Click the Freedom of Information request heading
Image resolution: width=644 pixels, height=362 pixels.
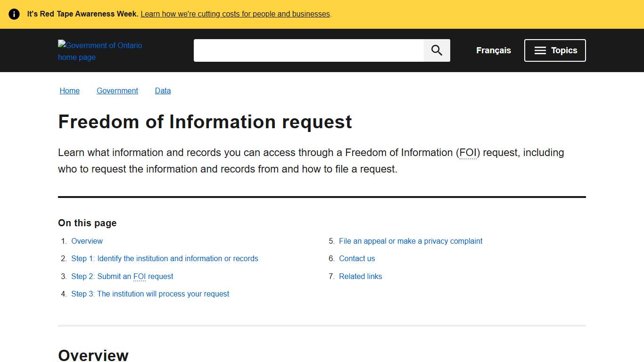click(205, 122)
